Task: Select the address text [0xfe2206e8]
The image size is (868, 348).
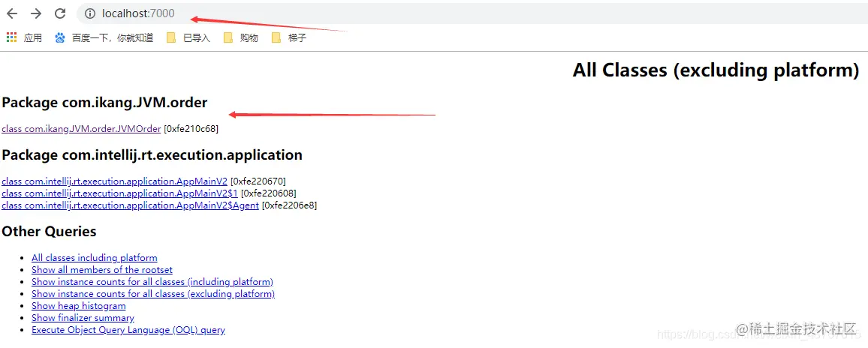Action: [x=289, y=205]
